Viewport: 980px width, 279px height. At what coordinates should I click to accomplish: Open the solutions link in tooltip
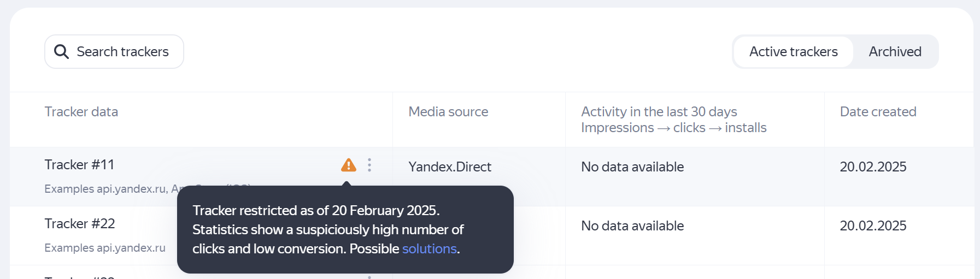(x=429, y=249)
